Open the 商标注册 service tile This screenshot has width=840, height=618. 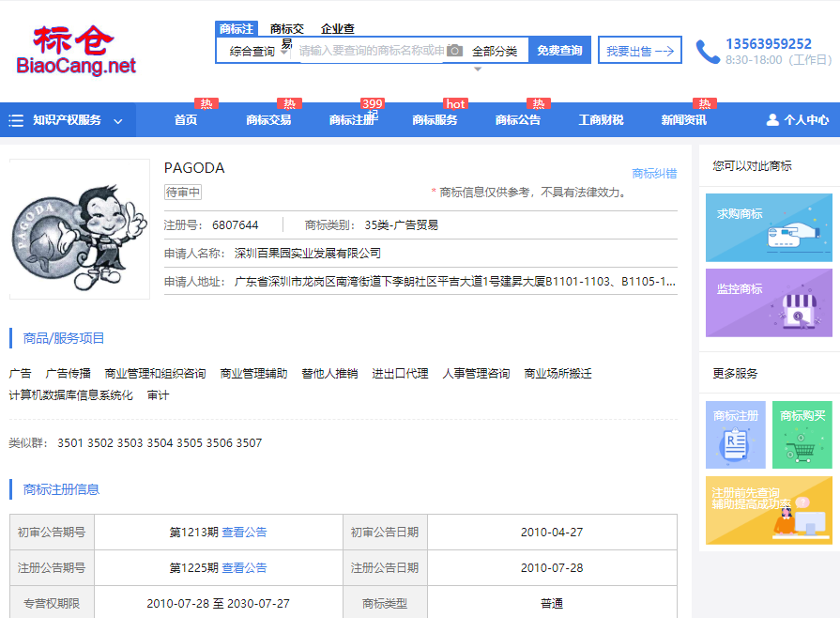coord(735,435)
